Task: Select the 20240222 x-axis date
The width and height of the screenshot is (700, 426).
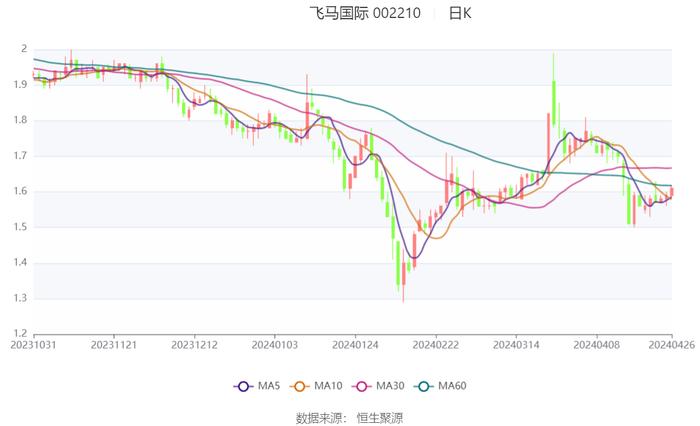Action: (434, 344)
